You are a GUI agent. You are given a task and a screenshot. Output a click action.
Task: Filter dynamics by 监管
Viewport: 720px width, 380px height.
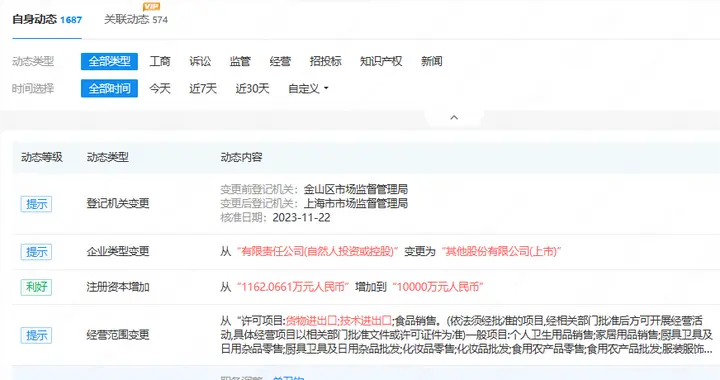click(x=240, y=61)
